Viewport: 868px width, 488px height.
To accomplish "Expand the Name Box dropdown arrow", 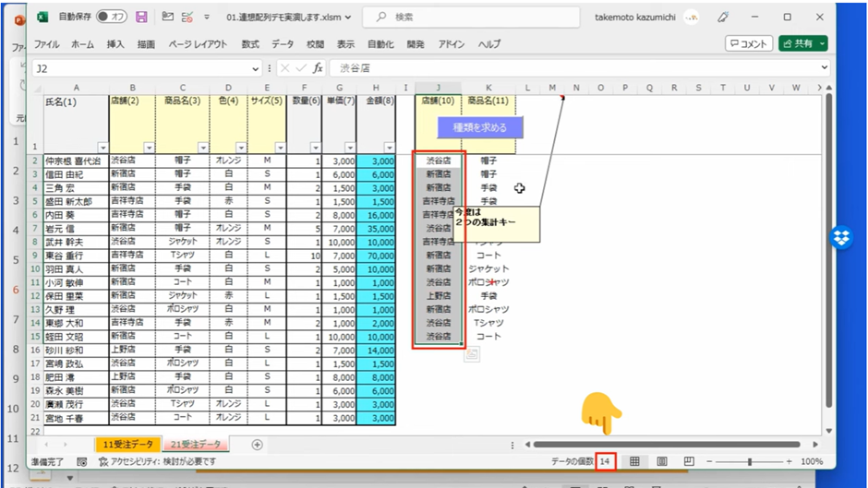I will click(x=255, y=68).
